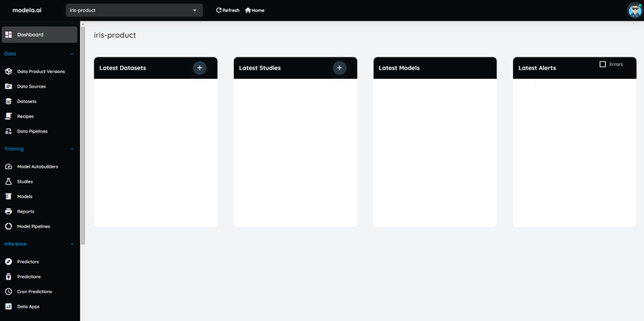Click the Home house icon

click(248, 10)
